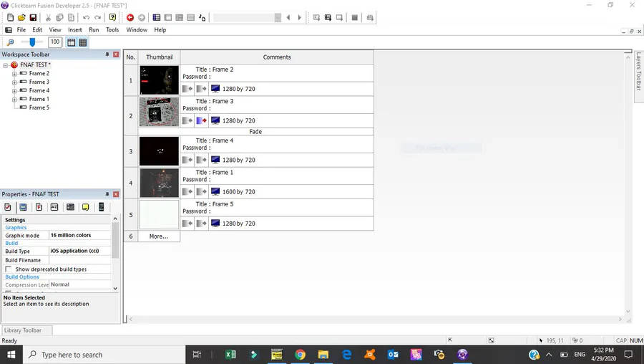Click the Build and Run icon

click(370, 17)
